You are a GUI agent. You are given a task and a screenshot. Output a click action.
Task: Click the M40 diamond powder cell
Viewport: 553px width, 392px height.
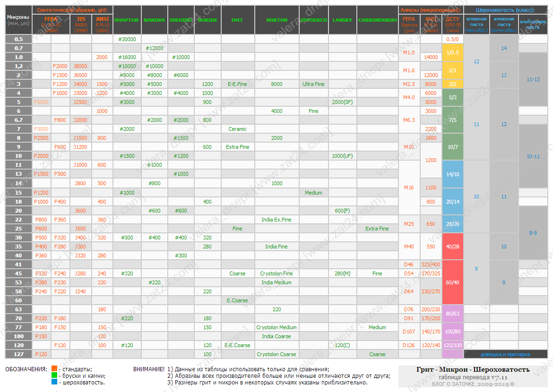(409, 247)
